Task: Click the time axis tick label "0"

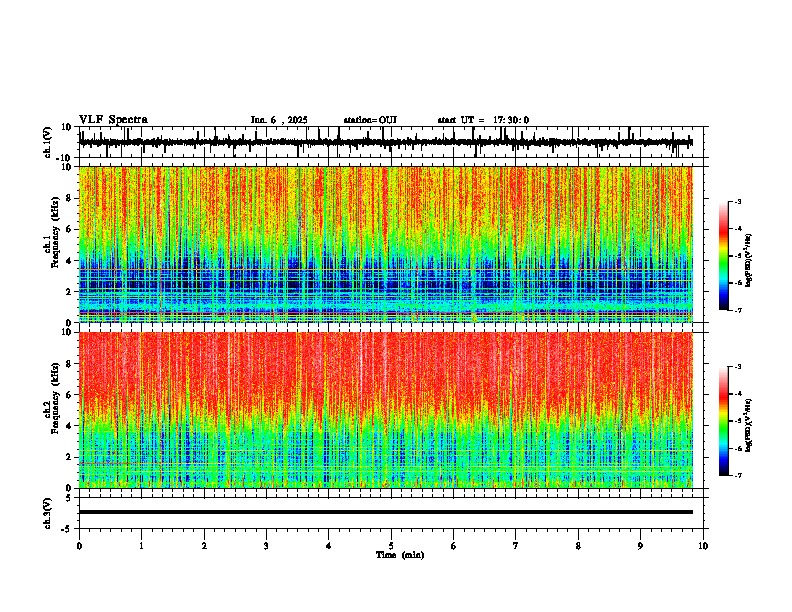Action: (x=79, y=546)
